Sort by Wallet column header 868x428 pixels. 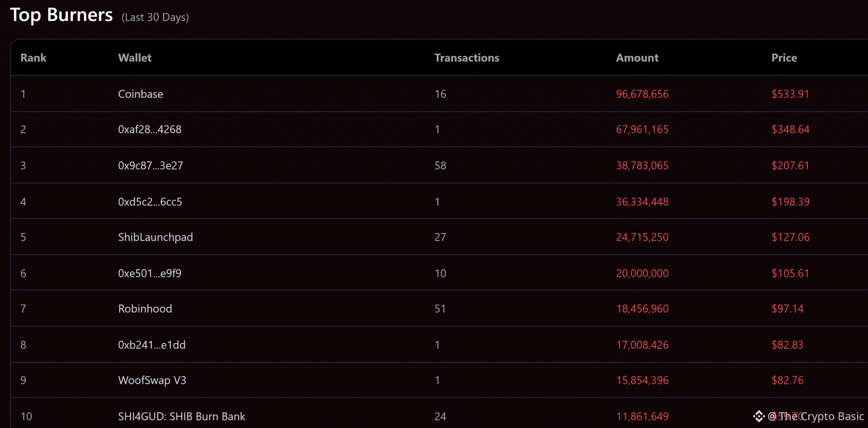[x=135, y=58]
